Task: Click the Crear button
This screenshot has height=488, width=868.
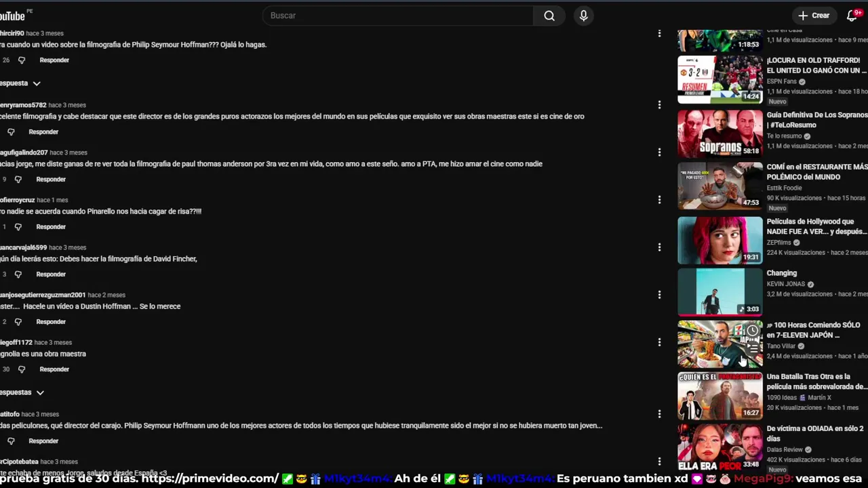Action: [x=814, y=16]
